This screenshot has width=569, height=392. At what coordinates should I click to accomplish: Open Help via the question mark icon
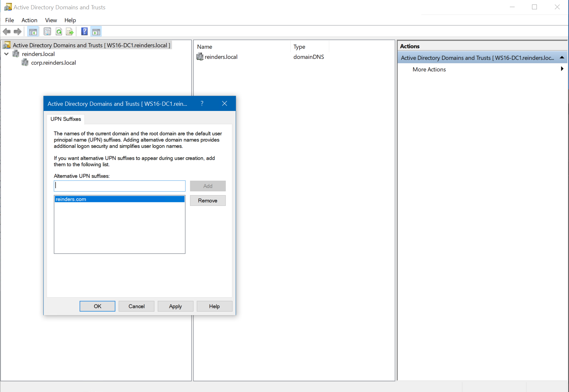(84, 31)
